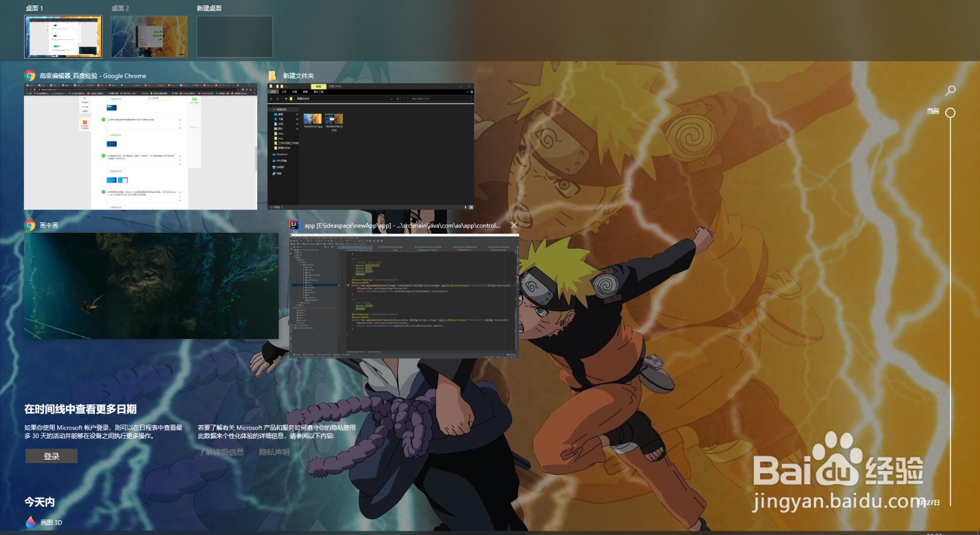
Task: Open the 新建文件夹 File Explorer window preview
Action: click(371, 146)
